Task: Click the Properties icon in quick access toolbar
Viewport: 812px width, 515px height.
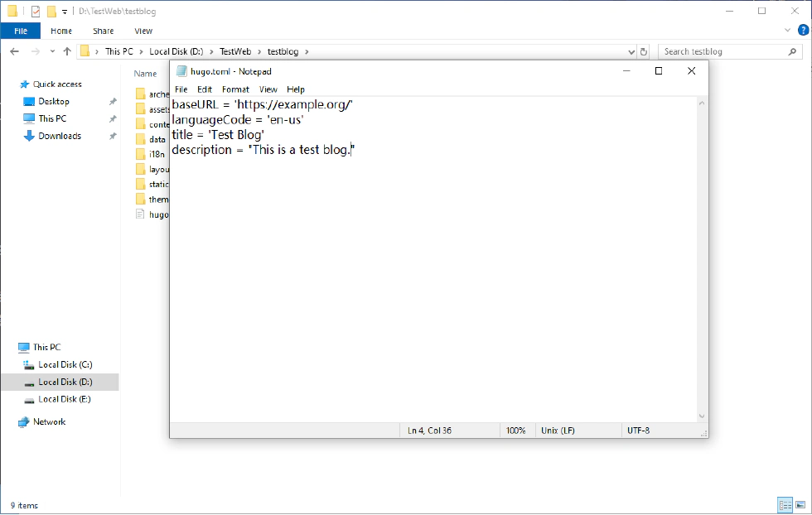Action: point(36,12)
